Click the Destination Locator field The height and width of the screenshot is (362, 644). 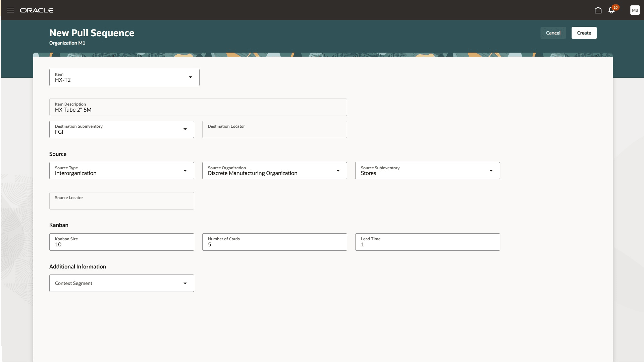[x=274, y=129]
